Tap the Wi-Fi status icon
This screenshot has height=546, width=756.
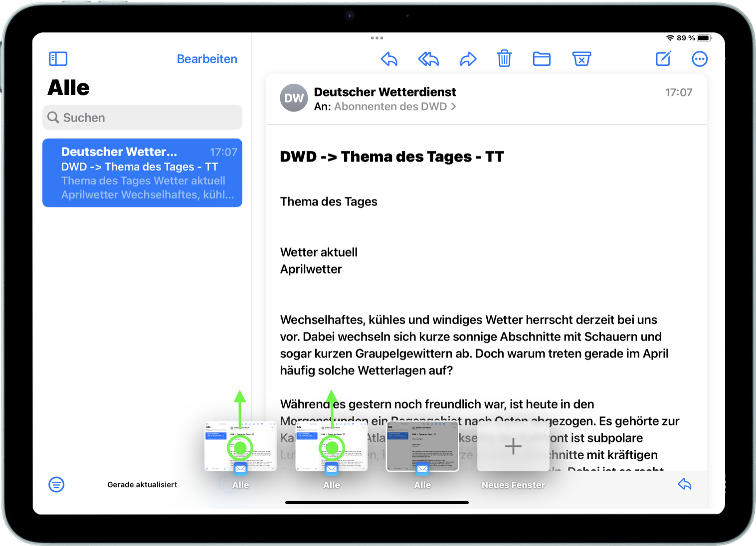670,38
